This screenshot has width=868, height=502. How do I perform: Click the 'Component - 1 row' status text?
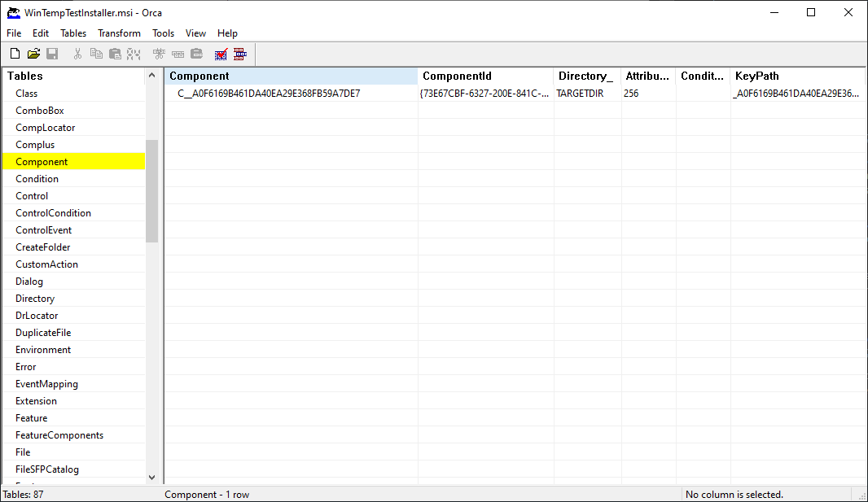[207, 494]
